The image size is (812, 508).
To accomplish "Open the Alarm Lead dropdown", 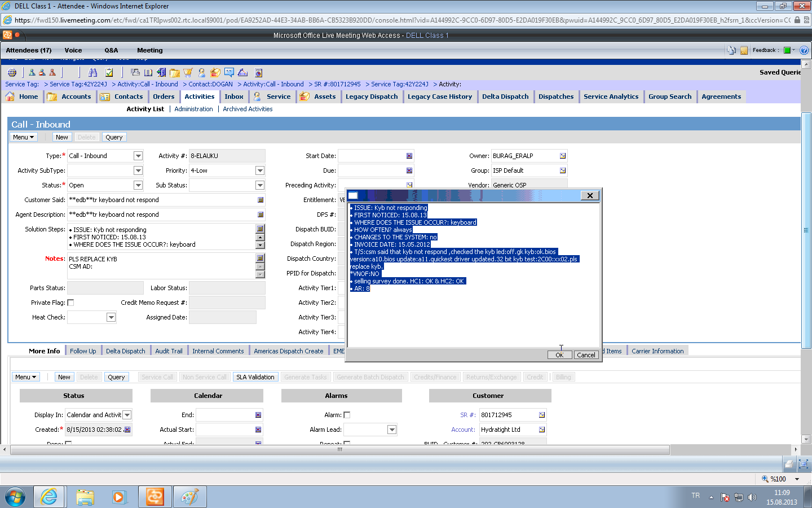I will pos(392,430).
